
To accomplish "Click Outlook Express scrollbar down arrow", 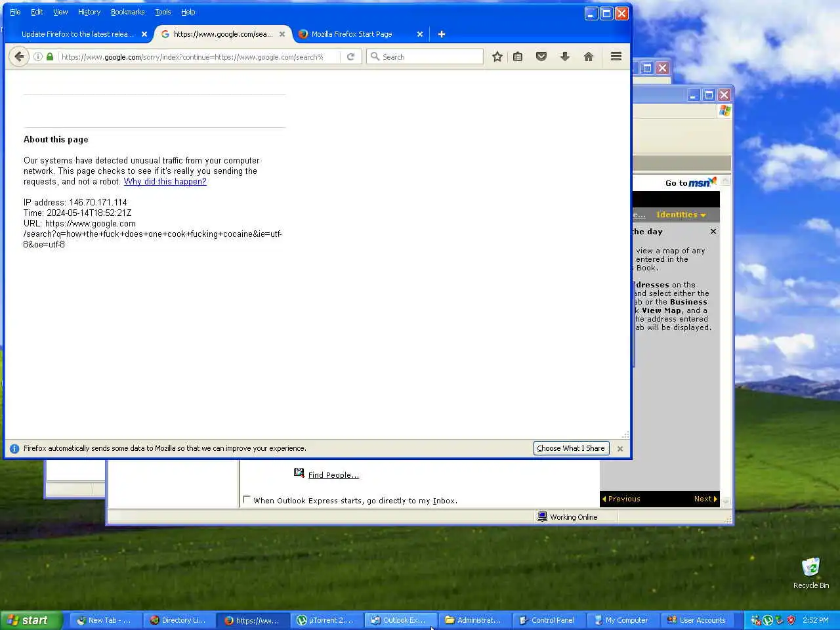I will pos(725,501).
